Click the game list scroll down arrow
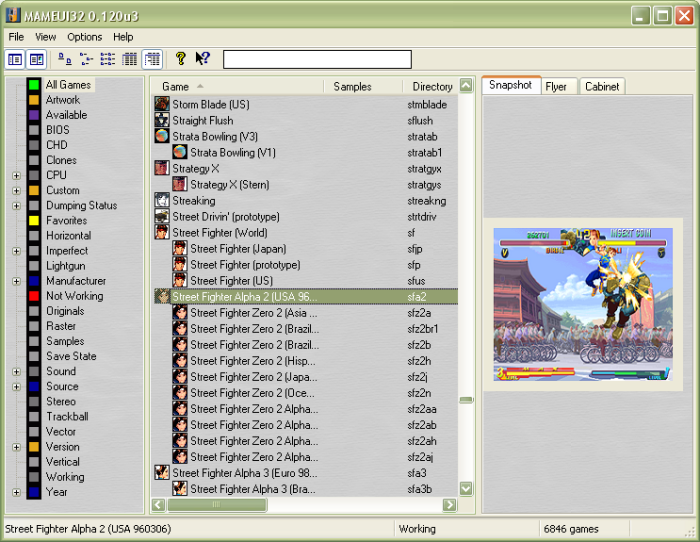Viewport: 700px width, 542px height. (x=466, y=488)
